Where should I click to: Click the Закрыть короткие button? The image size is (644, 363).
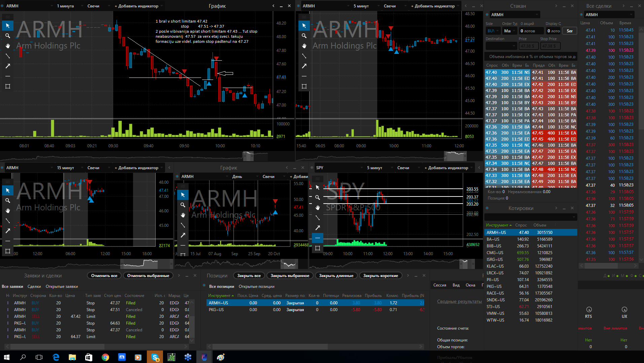pyautogui.click(x=381, y=276)
